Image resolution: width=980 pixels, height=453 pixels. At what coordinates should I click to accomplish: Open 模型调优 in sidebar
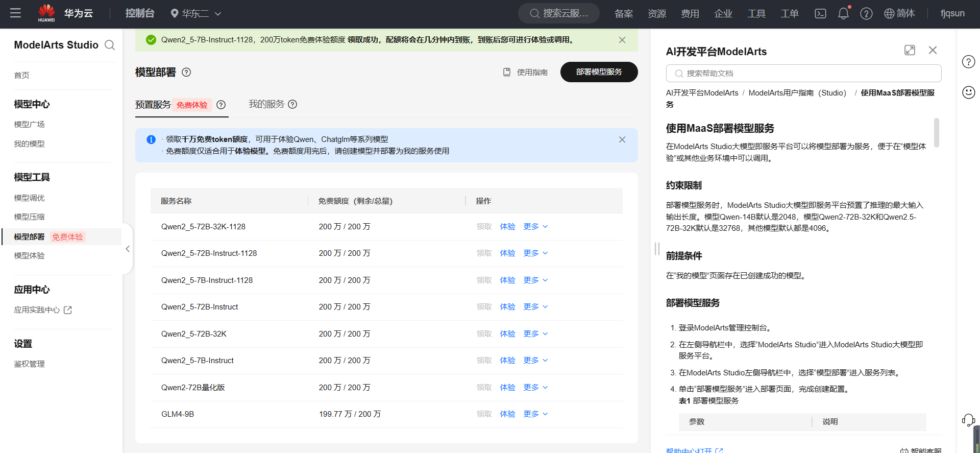tap(29, 198)
